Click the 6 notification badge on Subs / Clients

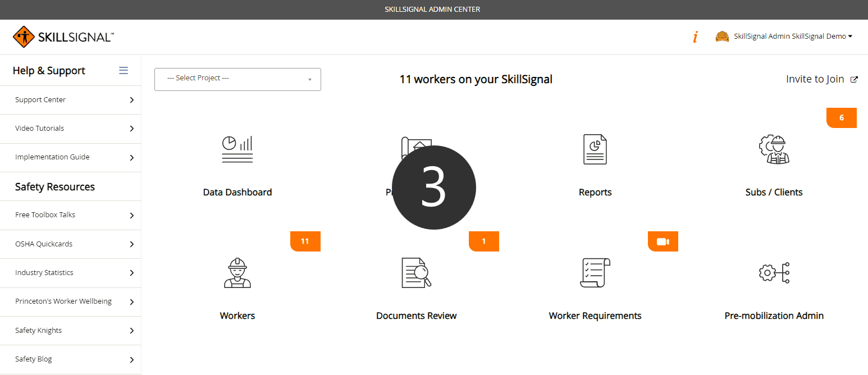[x=841, y=117]
